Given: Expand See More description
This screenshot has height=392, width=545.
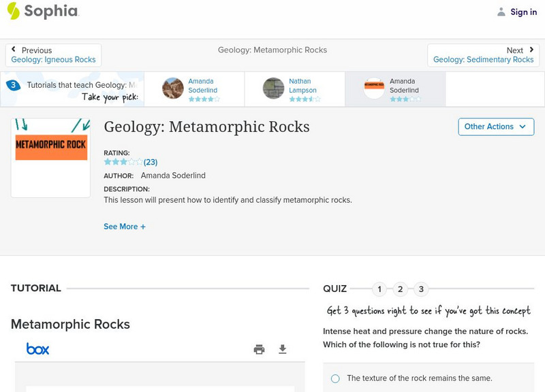Looking at the screenshot, I should pos(125,227).
